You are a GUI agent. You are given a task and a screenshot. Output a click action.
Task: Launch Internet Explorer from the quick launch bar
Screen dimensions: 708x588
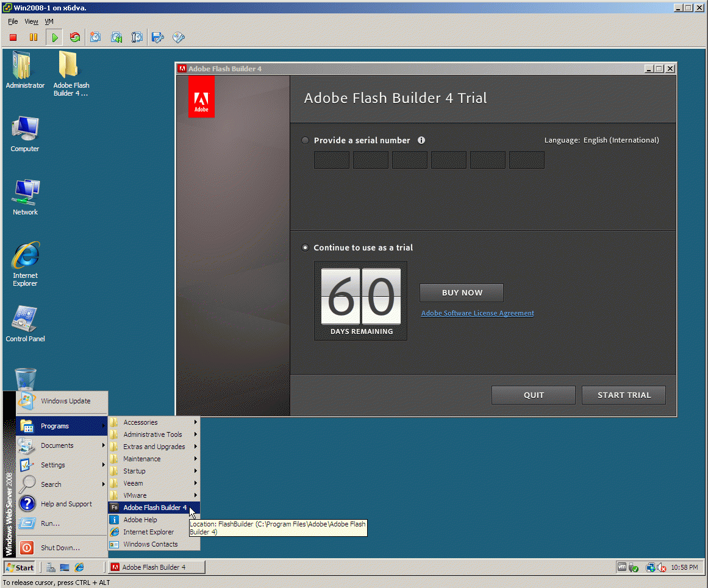pyautogui.click(x=79, y=567)
